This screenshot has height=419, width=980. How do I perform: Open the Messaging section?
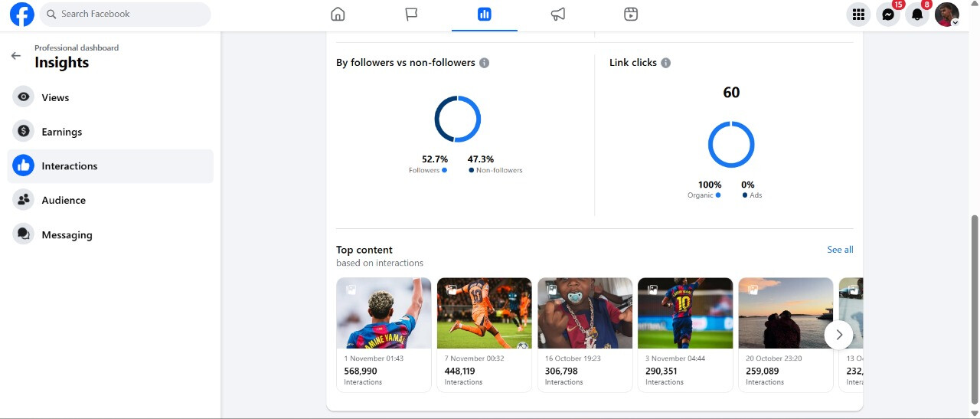(67, 235)
